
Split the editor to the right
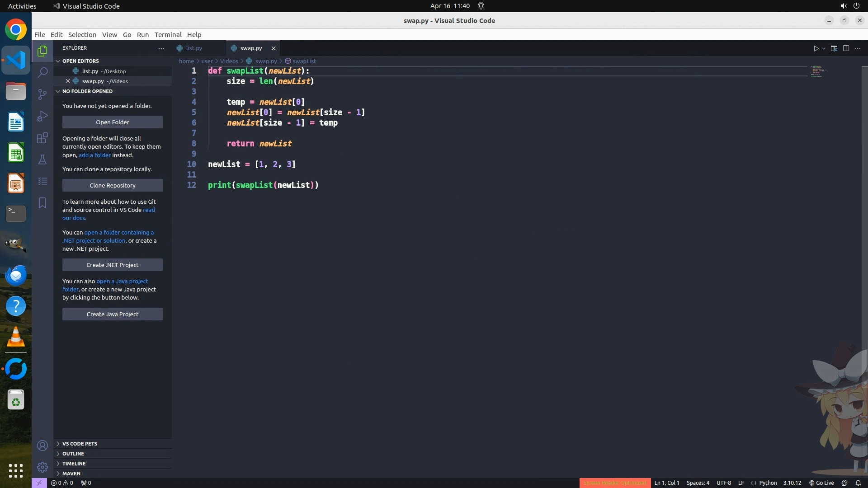(x=846, y=48)
